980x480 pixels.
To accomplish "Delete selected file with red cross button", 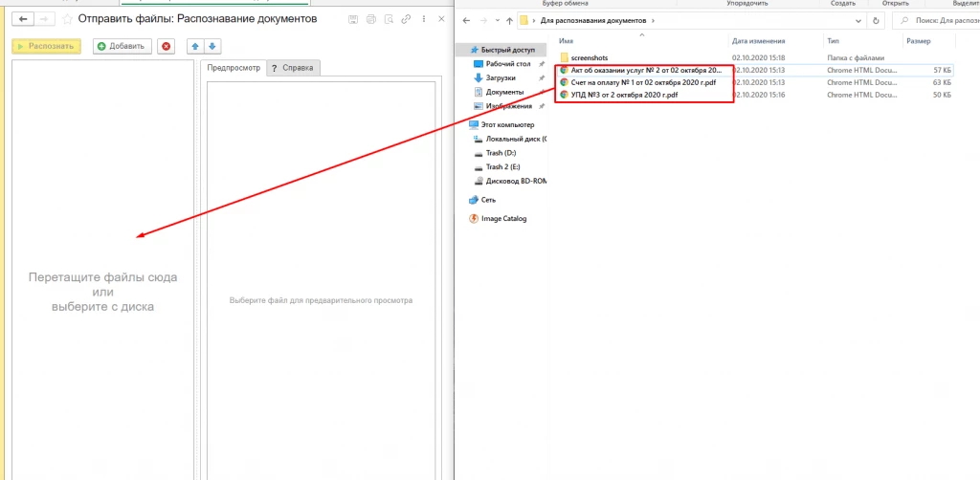I will tap(166, 46).
